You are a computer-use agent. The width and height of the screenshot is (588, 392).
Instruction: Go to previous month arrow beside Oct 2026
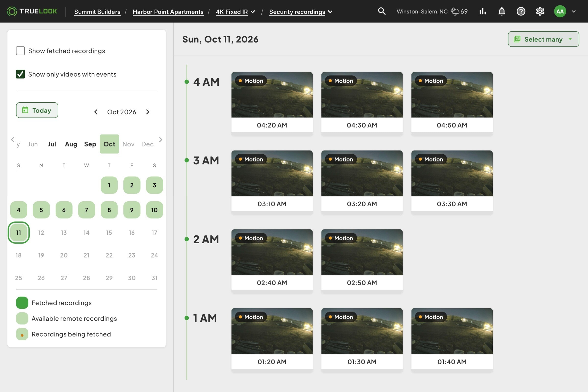(x=96, y=112)
